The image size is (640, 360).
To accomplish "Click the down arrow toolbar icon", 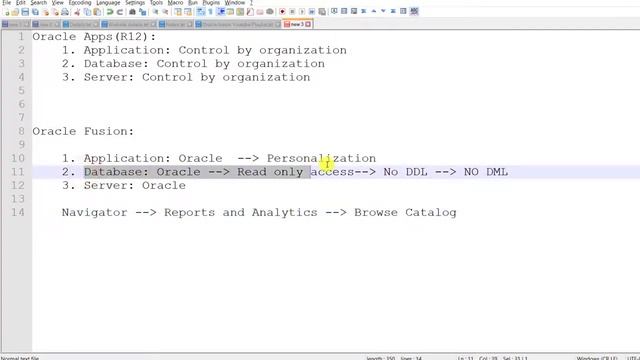I will 383,11.
